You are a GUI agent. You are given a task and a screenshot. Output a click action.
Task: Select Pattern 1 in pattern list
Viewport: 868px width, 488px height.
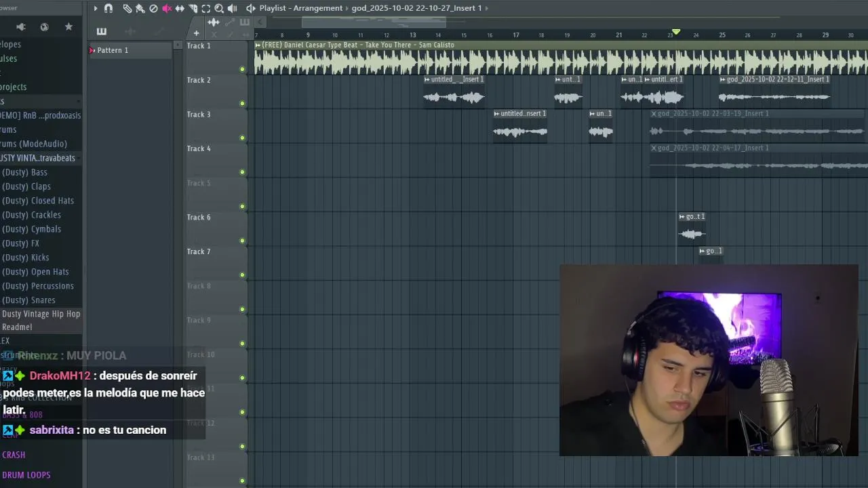tap(129, 50)
